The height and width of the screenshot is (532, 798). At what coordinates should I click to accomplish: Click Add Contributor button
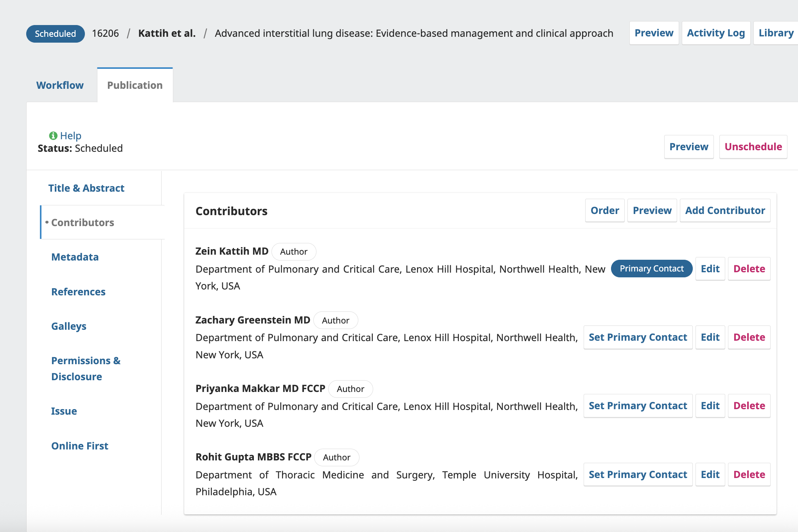725,210
